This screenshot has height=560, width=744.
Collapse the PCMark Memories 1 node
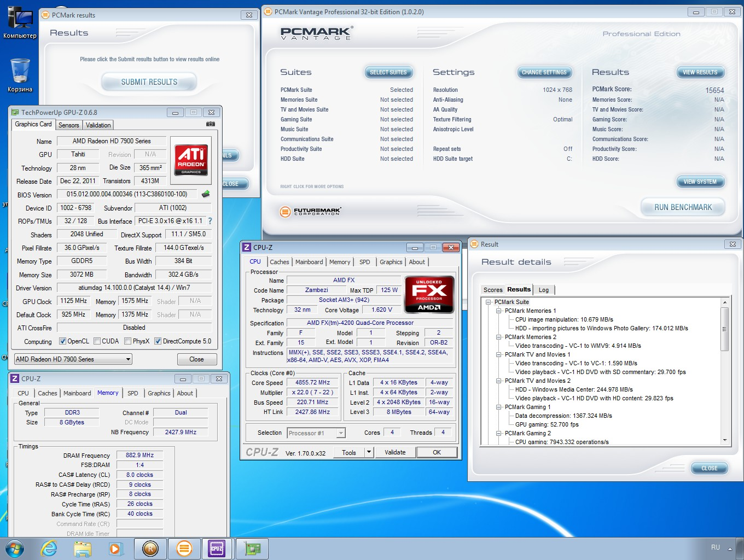point(499,311)
